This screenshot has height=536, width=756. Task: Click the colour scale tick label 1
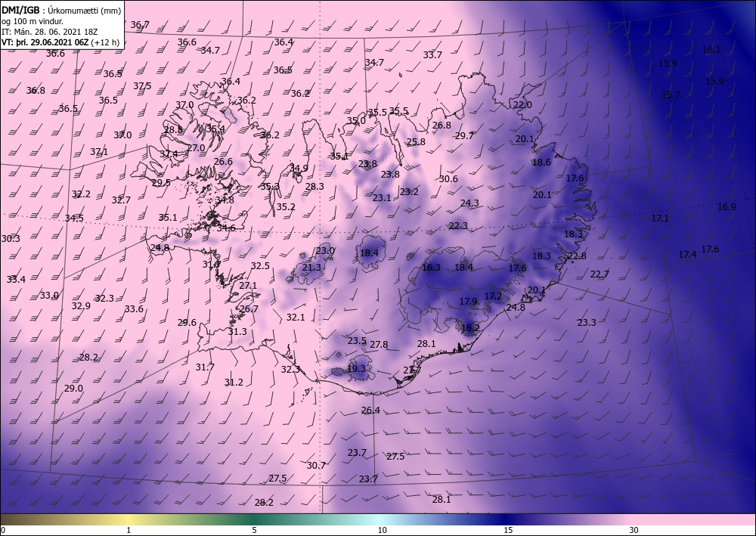point(129,530)
